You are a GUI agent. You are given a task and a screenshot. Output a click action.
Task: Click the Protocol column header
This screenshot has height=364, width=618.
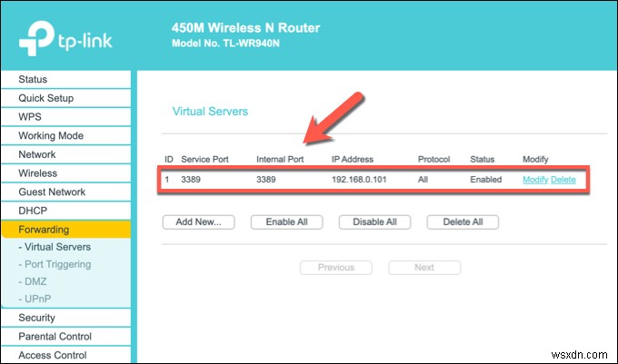(x=434, y=160)
